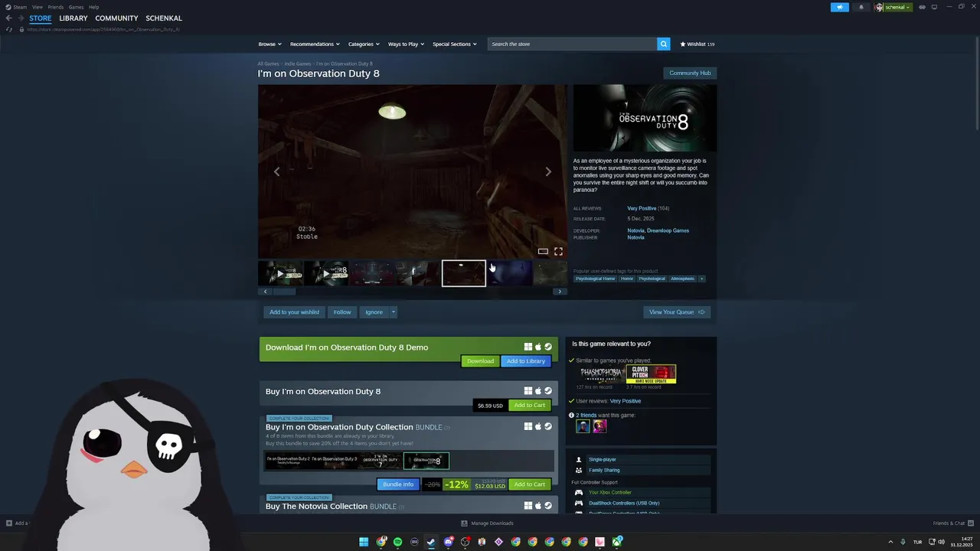Screen dimensions: 980x551
Task: Open screenshot in fullscreen
Action: [x=558, y=251]
